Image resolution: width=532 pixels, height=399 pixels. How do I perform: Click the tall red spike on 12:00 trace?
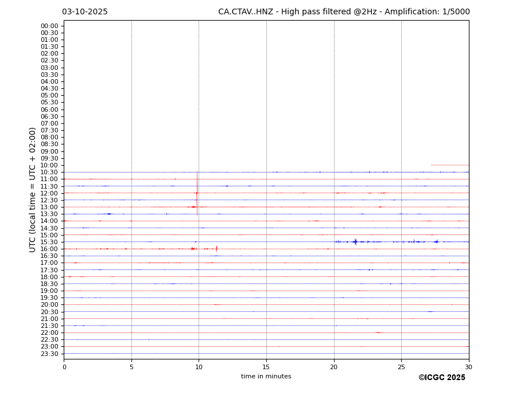tap(197, 193)
